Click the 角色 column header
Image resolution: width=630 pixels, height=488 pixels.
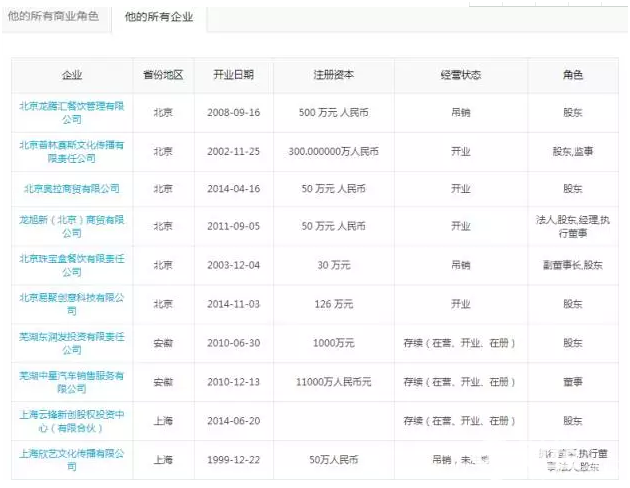573,75
